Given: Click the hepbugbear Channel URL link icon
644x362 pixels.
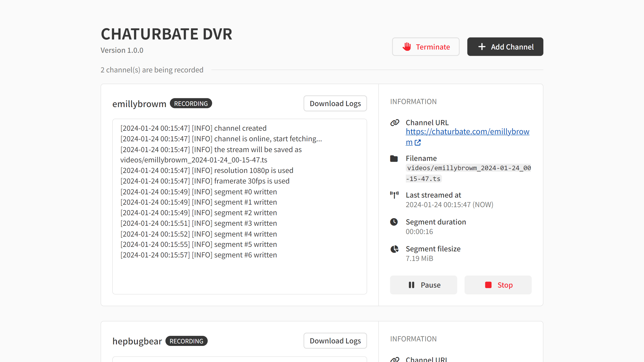Looking at the screenshot, I should (x=394, y=359).
